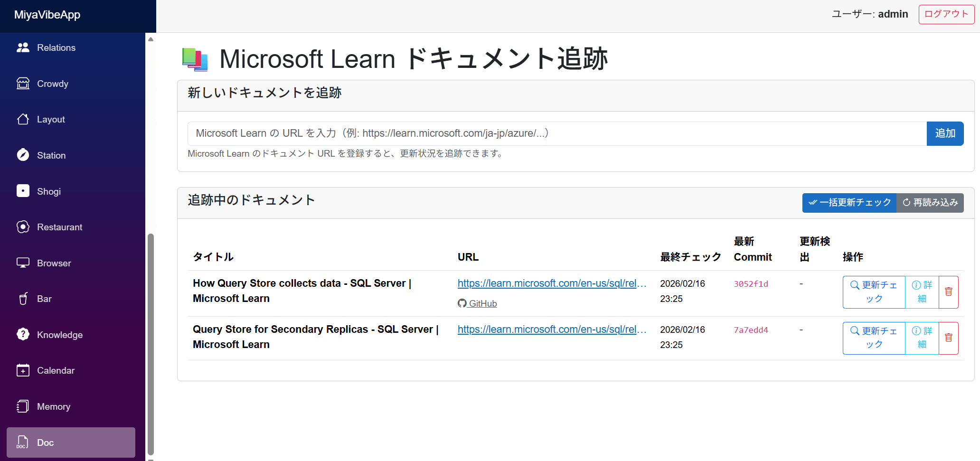Select Memory in the sidebar
This screenshot has width=980, height=461.
[71, 406]
